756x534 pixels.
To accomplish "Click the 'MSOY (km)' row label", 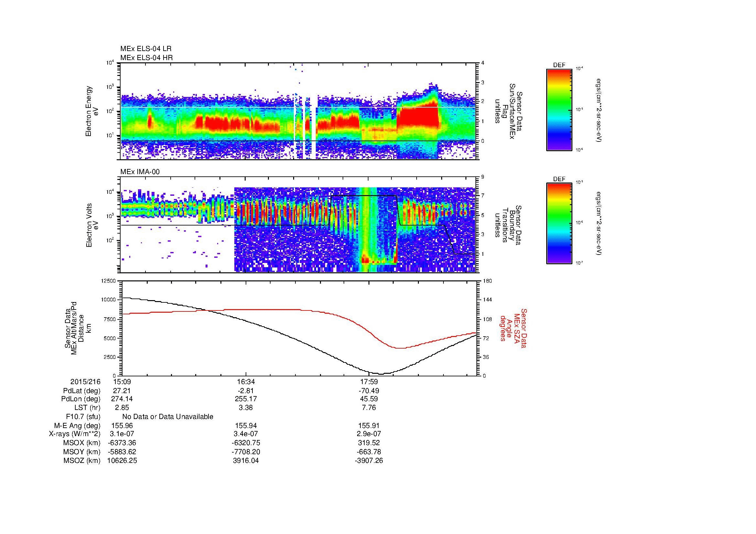I will point(82,452).
